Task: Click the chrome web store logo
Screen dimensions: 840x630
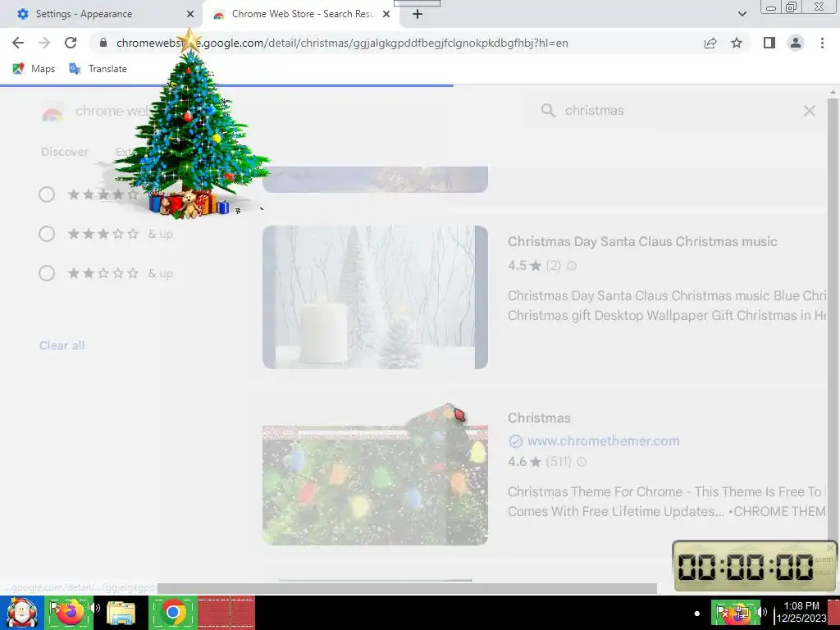Action: (x=52, y=112)
